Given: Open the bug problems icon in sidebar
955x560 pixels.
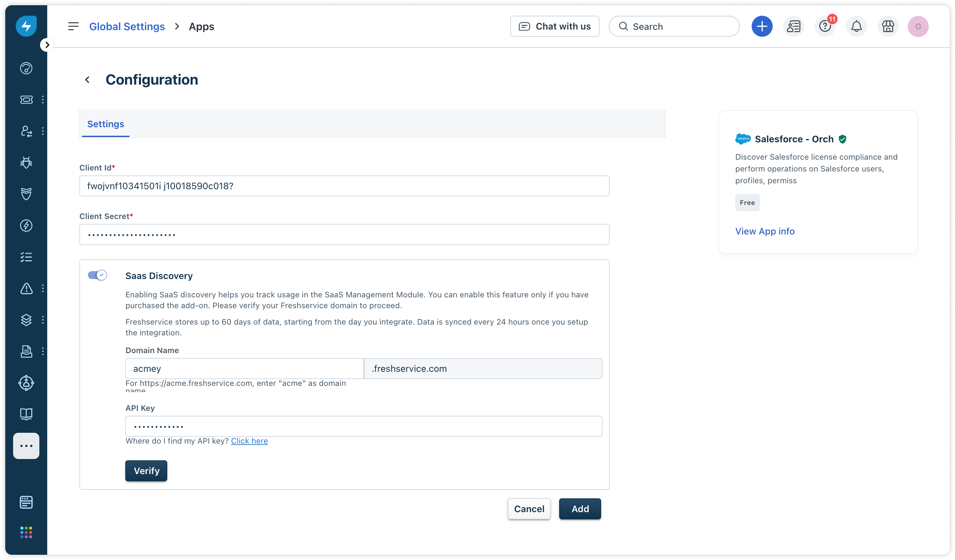Looking at the screenshot, I should tap(26, 163).
